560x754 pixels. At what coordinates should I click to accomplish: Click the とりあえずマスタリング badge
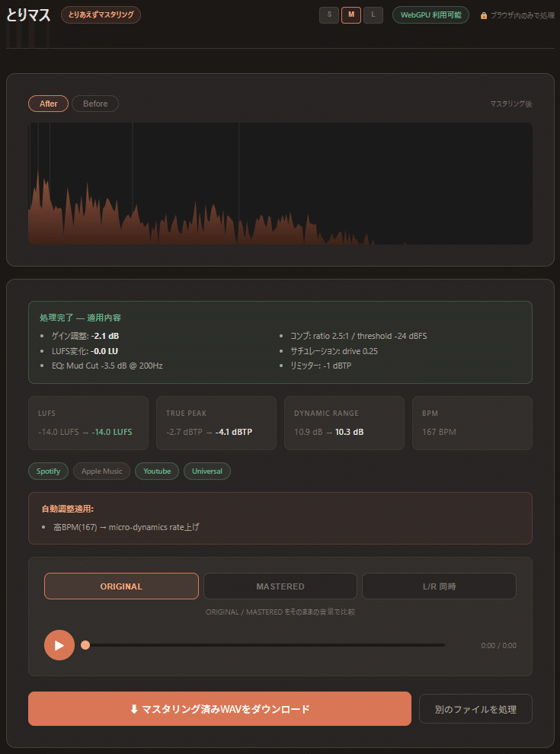coord(101,15)
